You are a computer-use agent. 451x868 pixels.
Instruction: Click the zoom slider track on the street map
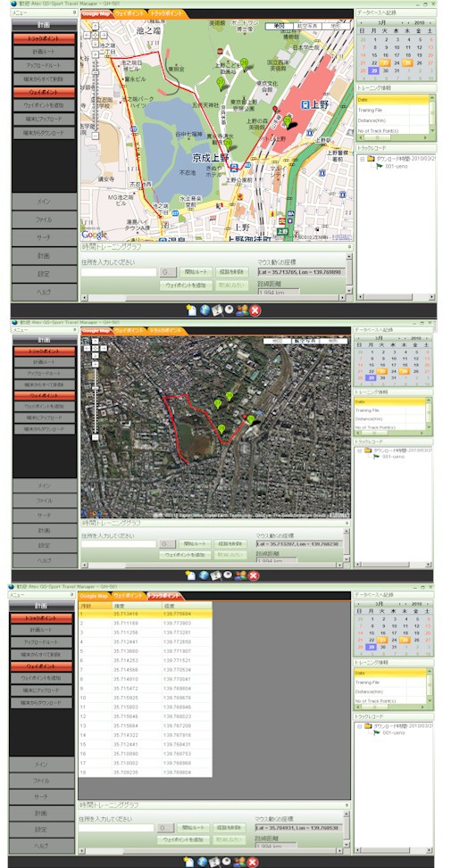click(96, 94)
